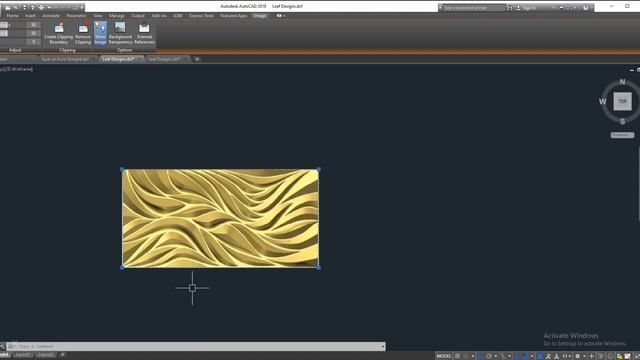The width and height of the screenshot is (640, 360).
Task: Switch to the Layout2 tab
Action: coord(45,356)
